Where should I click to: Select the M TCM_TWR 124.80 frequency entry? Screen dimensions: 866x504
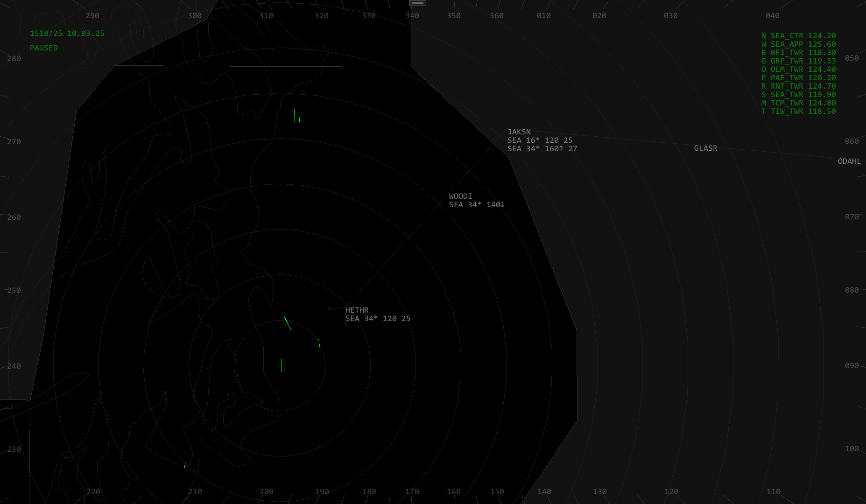tap(798, 103)
